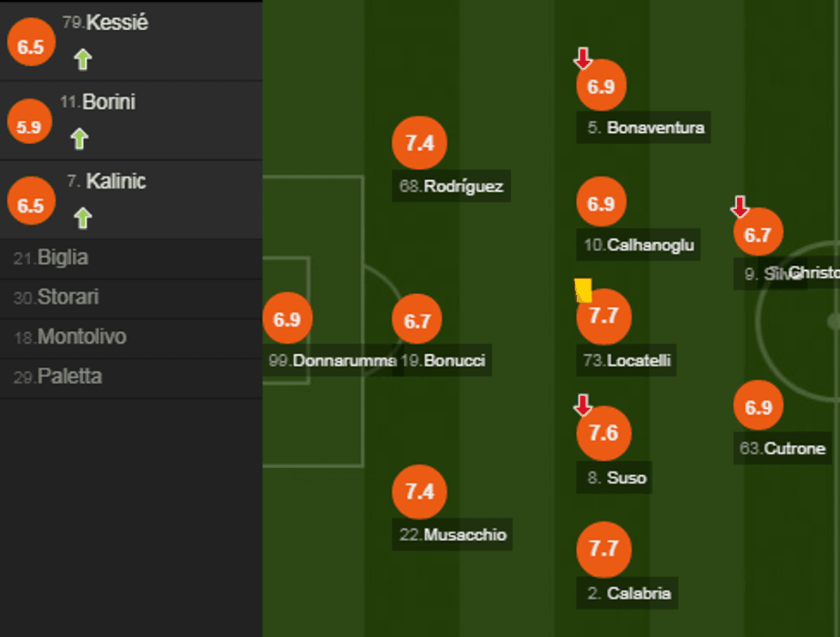Open the Bonucci player name label
The image size is (840, 637).
(x=445, y=361)
